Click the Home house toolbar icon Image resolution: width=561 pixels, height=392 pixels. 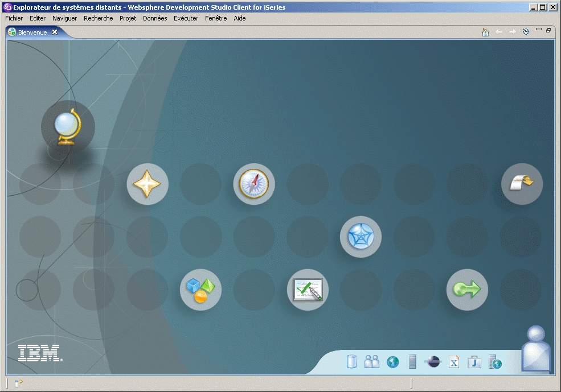pos(485,32)
